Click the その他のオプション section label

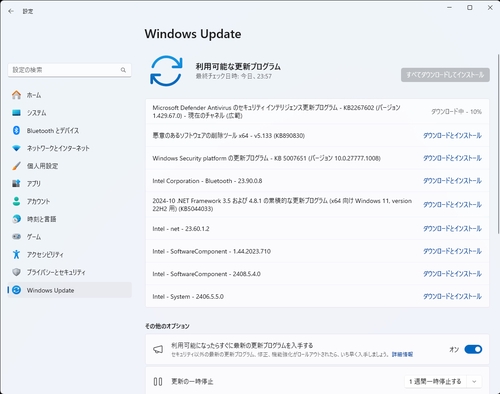point(167,326)
